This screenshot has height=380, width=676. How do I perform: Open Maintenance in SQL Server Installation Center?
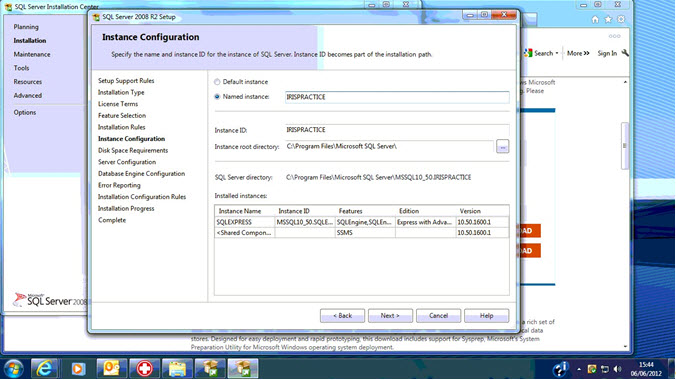coord(32,54)
